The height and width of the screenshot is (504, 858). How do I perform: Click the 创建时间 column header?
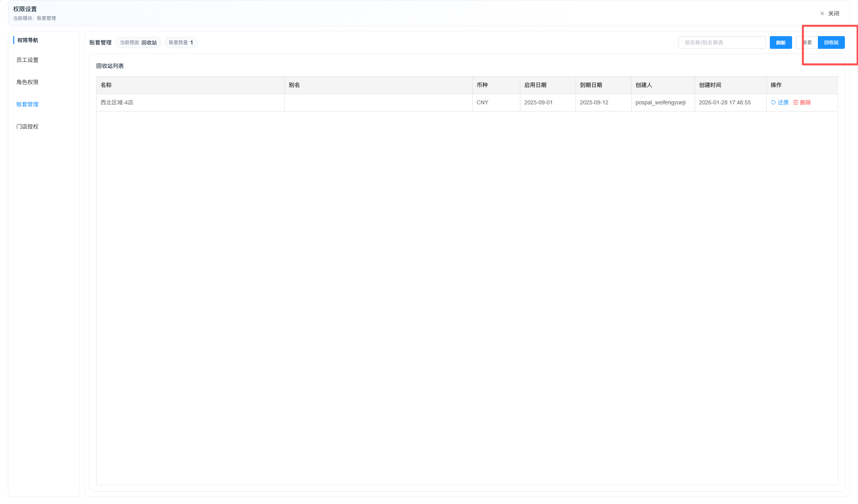[730, 85]
